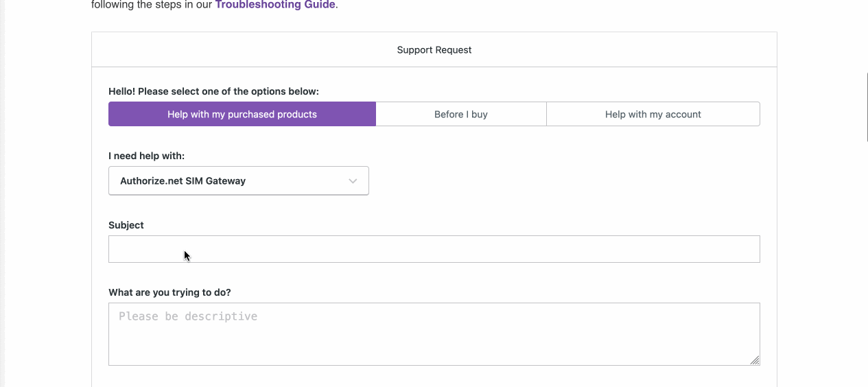Click the 'Subject' field label
This screenshot has height=387, width=868.
[126, 225]
